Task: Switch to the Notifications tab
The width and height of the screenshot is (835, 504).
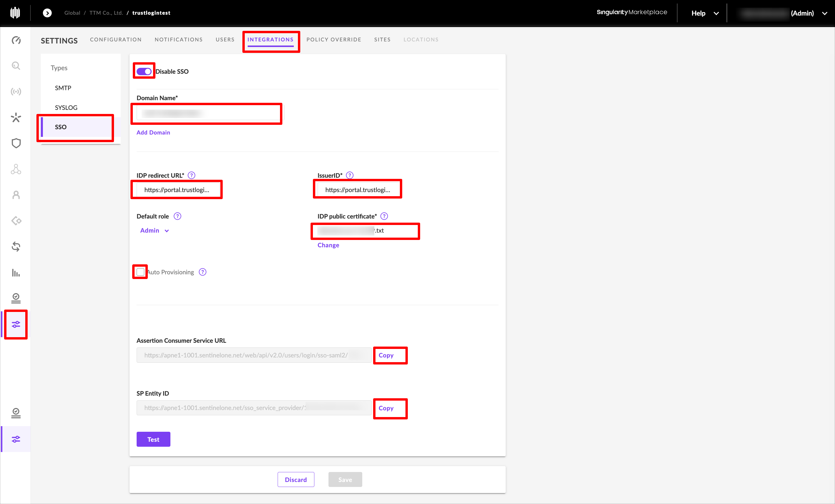Action: (x=179, y=40)
